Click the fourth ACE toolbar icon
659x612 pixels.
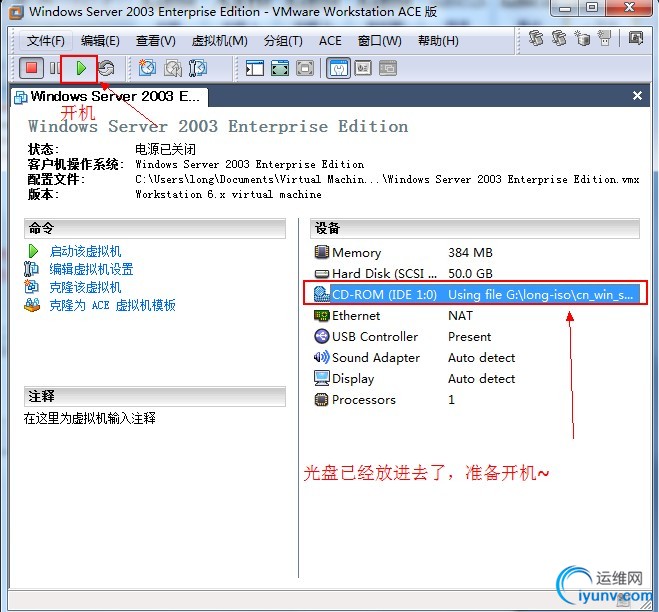point(605,39)
